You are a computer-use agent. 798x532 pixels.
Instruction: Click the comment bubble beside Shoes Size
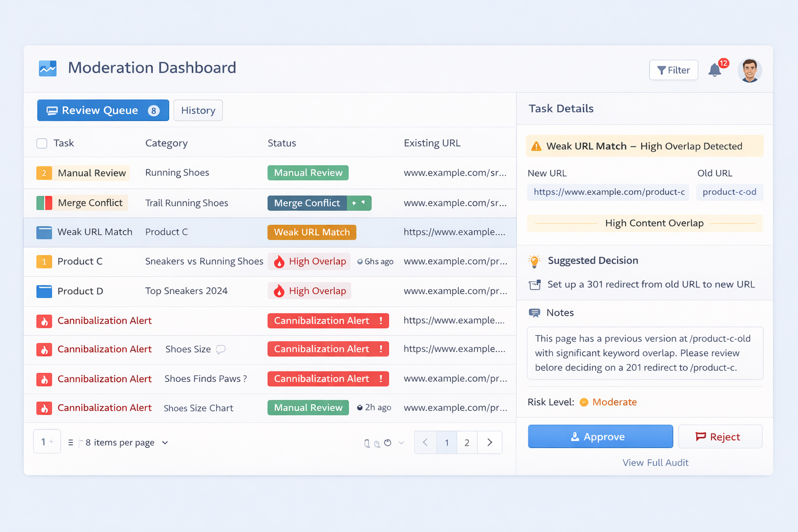pos(221,350)
